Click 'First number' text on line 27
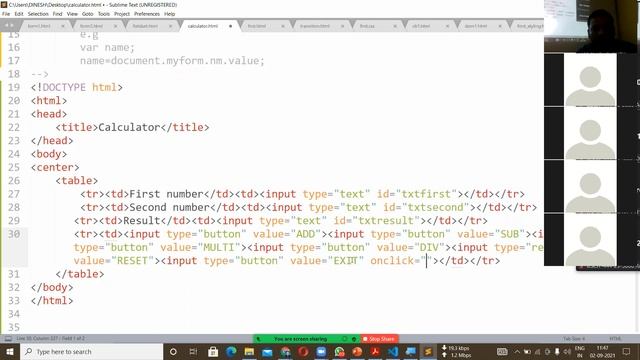 166,194
